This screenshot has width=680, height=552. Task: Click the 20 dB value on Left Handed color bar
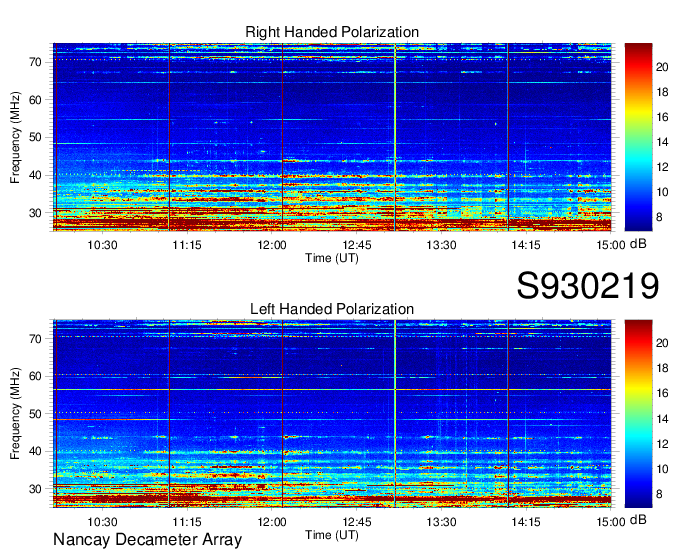[662, 343]
